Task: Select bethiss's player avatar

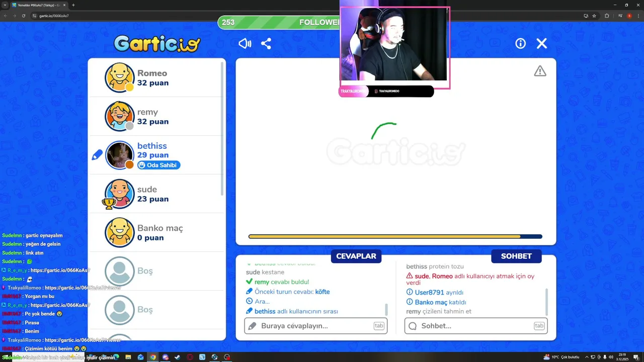Action: coord(120,155)
